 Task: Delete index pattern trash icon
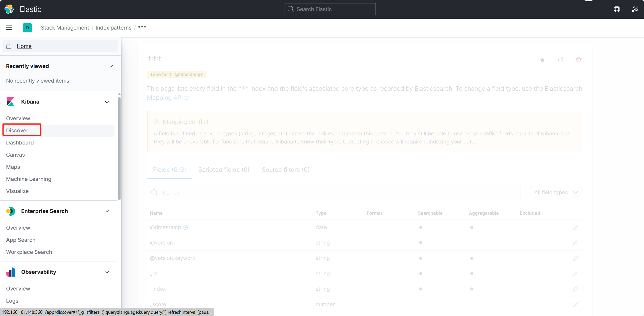(578, 60)
